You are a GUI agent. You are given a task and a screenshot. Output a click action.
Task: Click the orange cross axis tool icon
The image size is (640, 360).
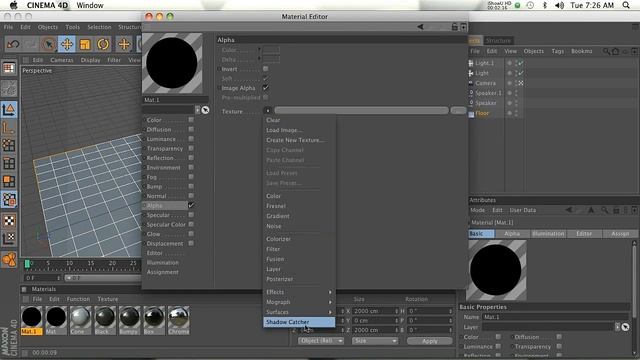coord(124,44)
